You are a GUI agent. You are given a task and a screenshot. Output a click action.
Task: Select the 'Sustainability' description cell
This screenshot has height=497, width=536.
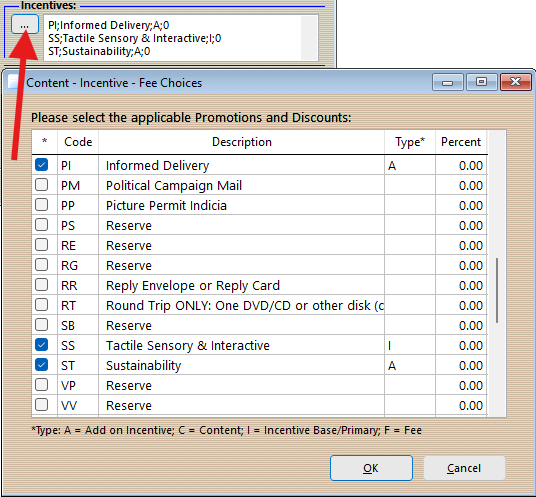[242, 365]
